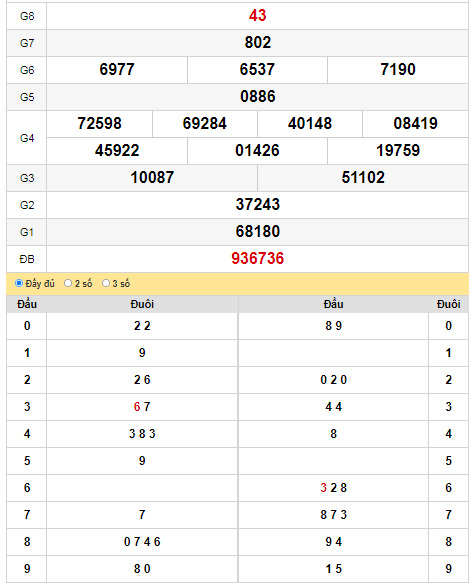The width and height of the screenshot is (472, 587).
Task: Click the left "Đầu" column header
Action: point(27,304)
